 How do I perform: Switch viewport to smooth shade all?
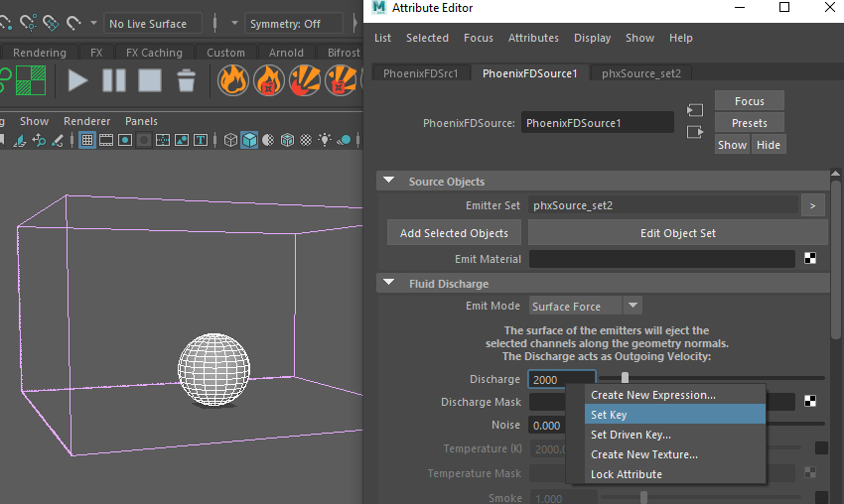(x=249, y=141)
